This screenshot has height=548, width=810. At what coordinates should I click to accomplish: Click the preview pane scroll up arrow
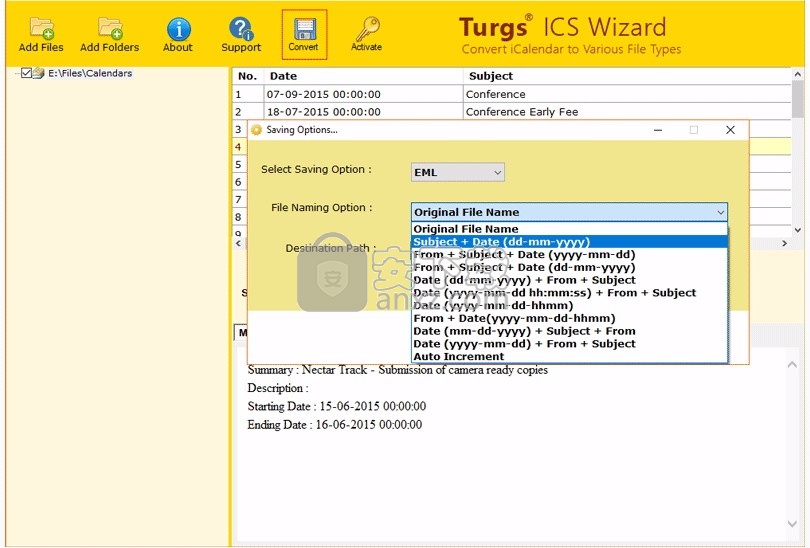(x=792, y=365)
